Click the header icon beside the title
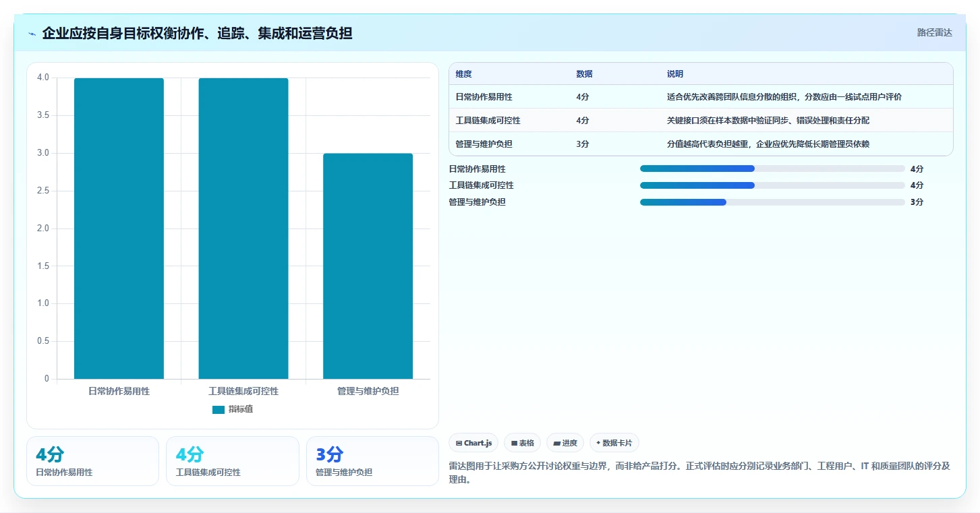The image size is (980, 513). click(32, 34)
